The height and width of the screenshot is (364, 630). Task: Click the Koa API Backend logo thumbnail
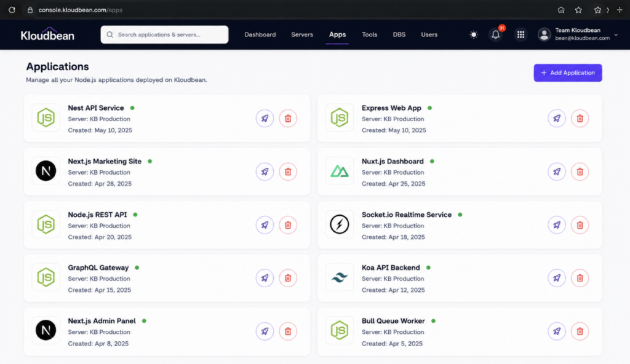tap(340, 277)
